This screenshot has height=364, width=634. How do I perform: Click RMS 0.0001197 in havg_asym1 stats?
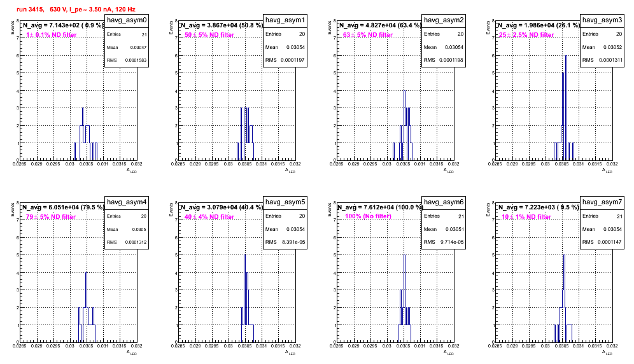[x=285, y=60]
